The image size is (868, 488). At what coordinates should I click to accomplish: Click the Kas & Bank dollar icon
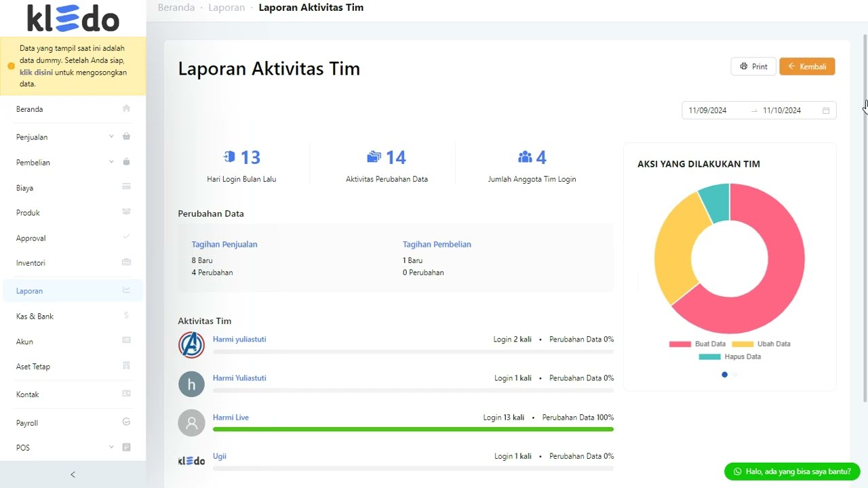click(x=126, y=315)
